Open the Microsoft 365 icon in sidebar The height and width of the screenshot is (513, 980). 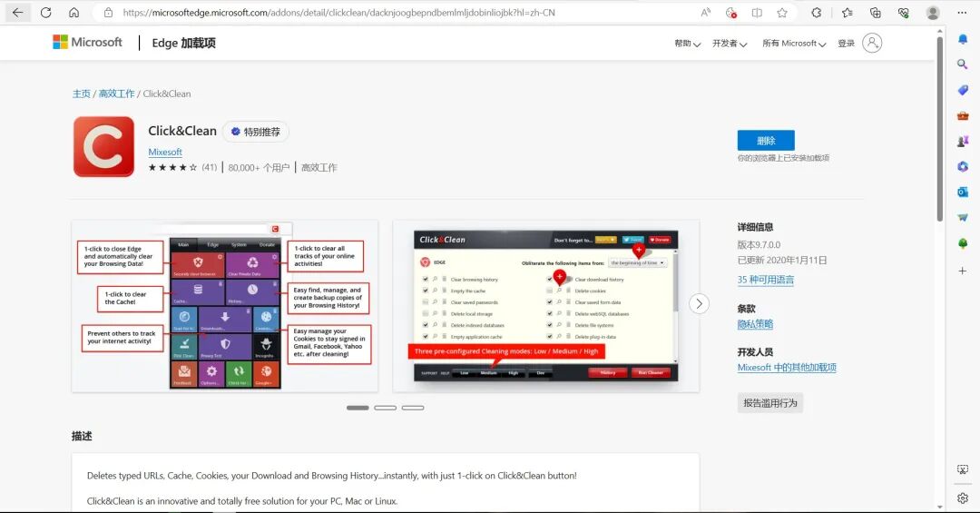point(963,166)
